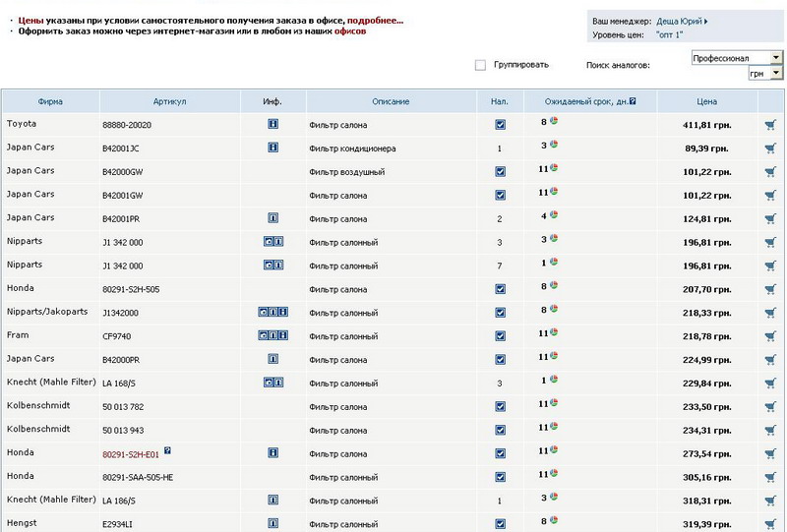This screenshot has height=532, width=787.
Task: Select the Фильтр воздушный description
Action: [347, 172]
